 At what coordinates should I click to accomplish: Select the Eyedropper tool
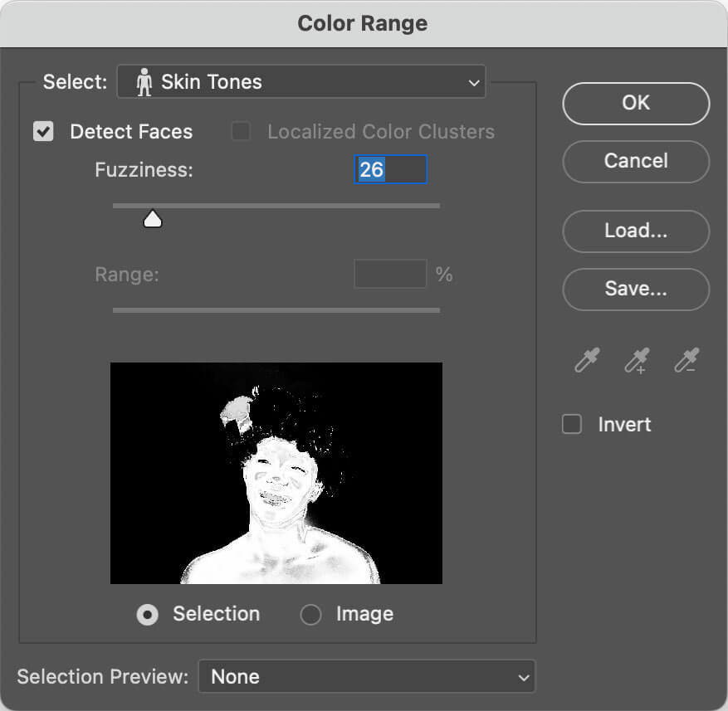click(587, 361)
